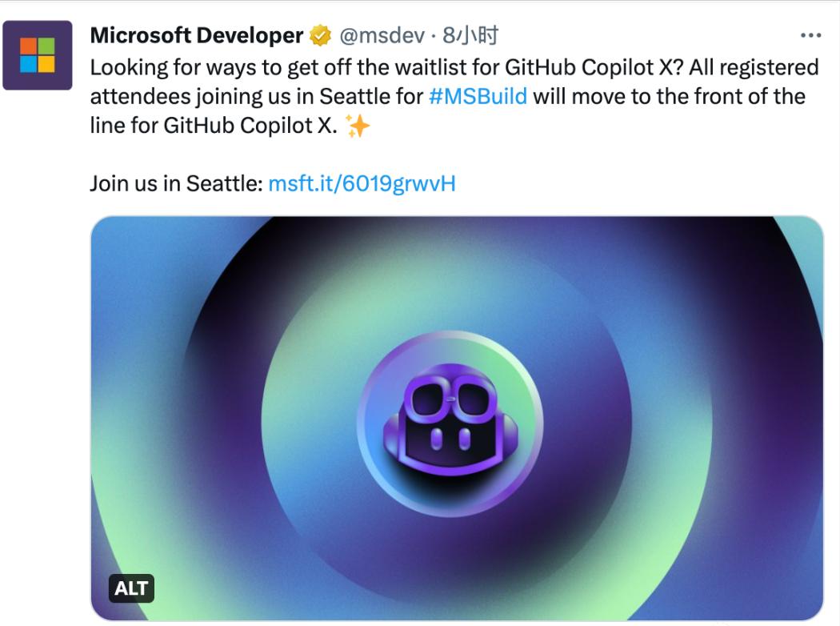Click the top-right corner of the tweet image

coord(808,232)
